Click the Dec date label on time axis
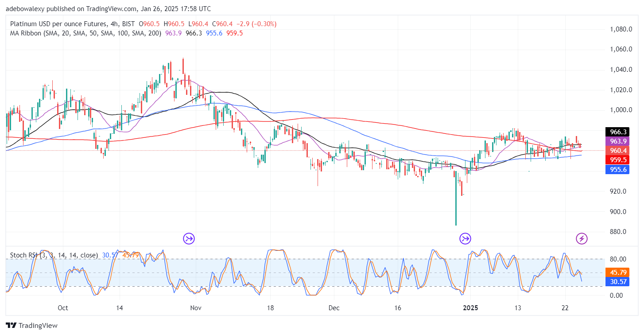 pos(334,308)
